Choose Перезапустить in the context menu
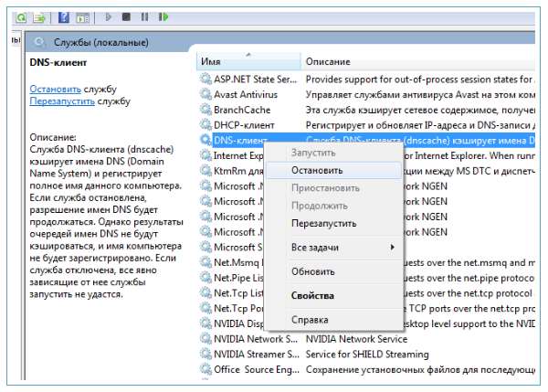This screenshot has height=392, width=548. click(333, 223)
